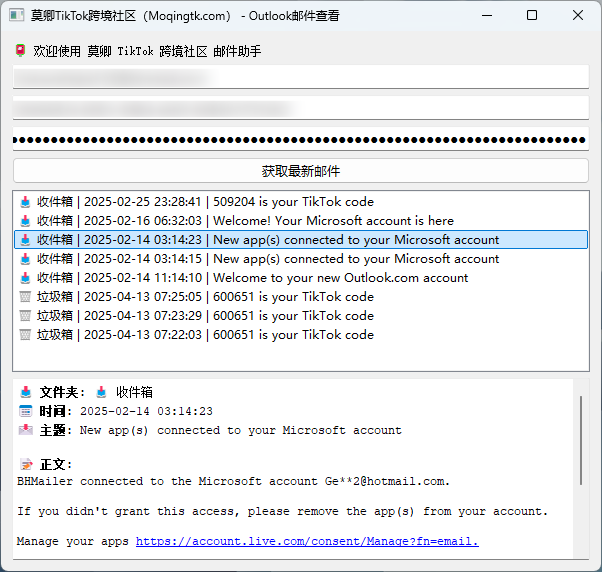This screenshot has width=602, height=572.
Task: Click the 获取最新邮件 button
Action: point(301,171)
